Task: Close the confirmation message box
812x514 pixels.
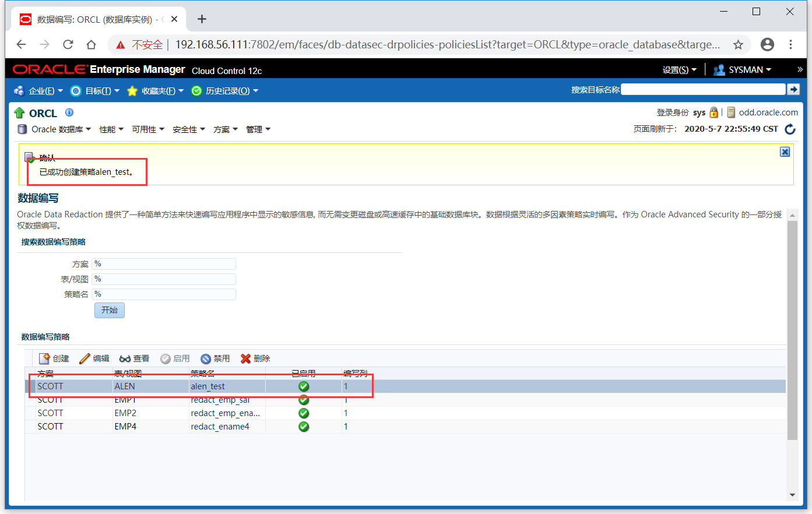Action: click(x=785, y=152)
